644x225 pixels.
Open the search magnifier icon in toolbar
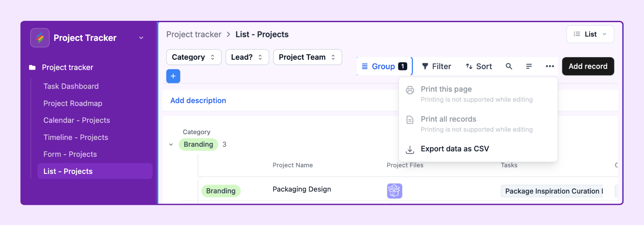[509, 66]
